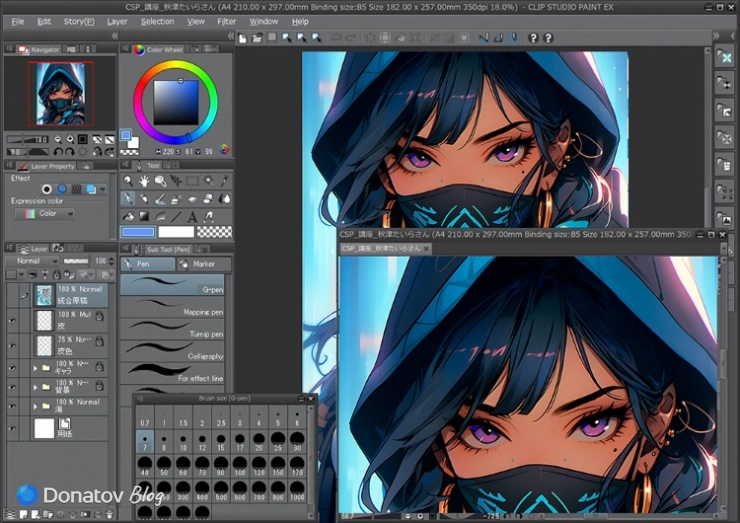The height and width of the screenshot is (523, 740).
Task: Select the Blend water drop tool
Action: [225, 199]
